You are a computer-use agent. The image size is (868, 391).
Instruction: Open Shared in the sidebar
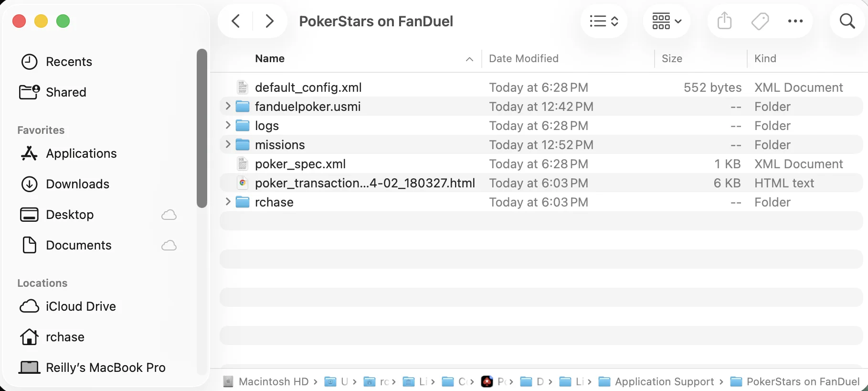tap(53, 92)
